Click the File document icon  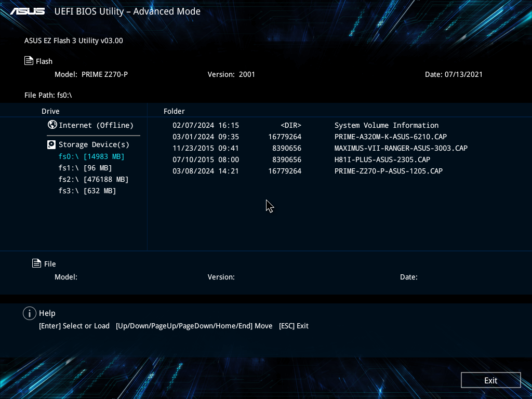pos(37,263)
